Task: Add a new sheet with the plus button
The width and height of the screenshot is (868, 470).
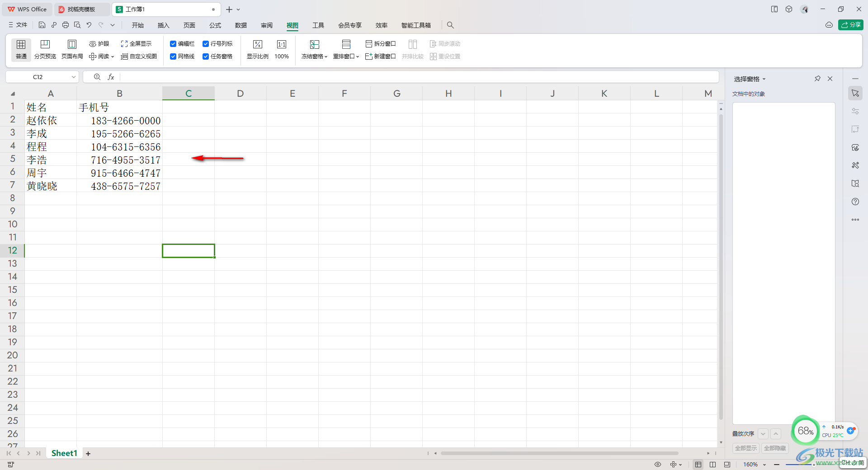Action: pyautogui.click(x=88, y=454)
